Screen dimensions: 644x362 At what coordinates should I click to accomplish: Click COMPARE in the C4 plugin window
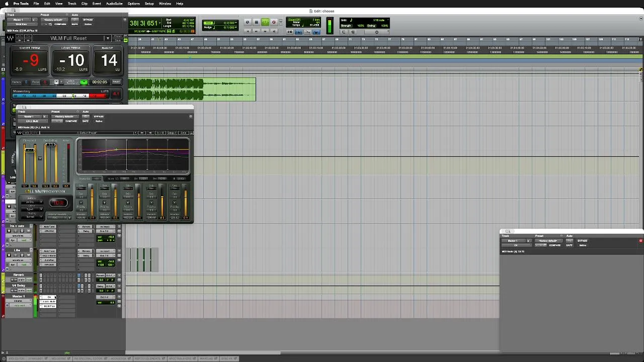pyautogui.click(x=555, y=245)
